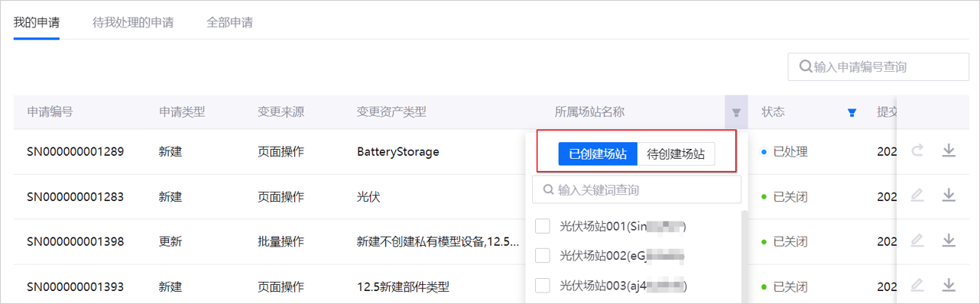
Task: Switch to 全部申请 tab
Action: point(229,22)
